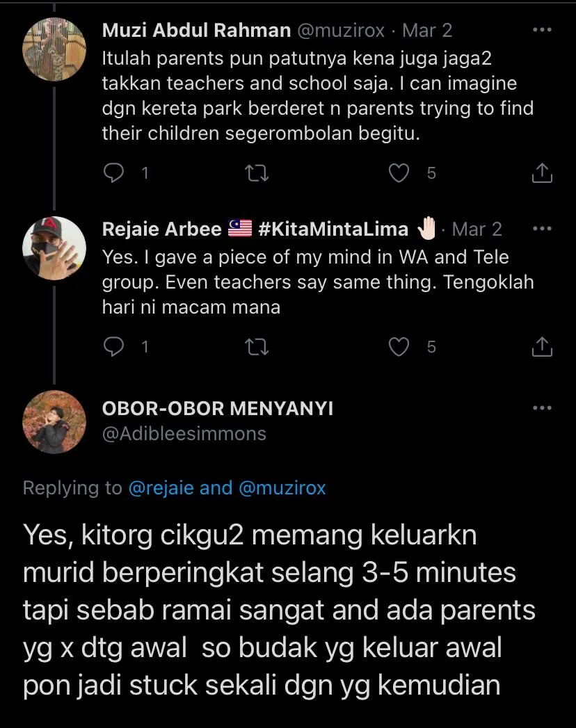Reply to Rejaie Arbee's tweet
Viewport: 576px width, 728px height.
point(113,346)
